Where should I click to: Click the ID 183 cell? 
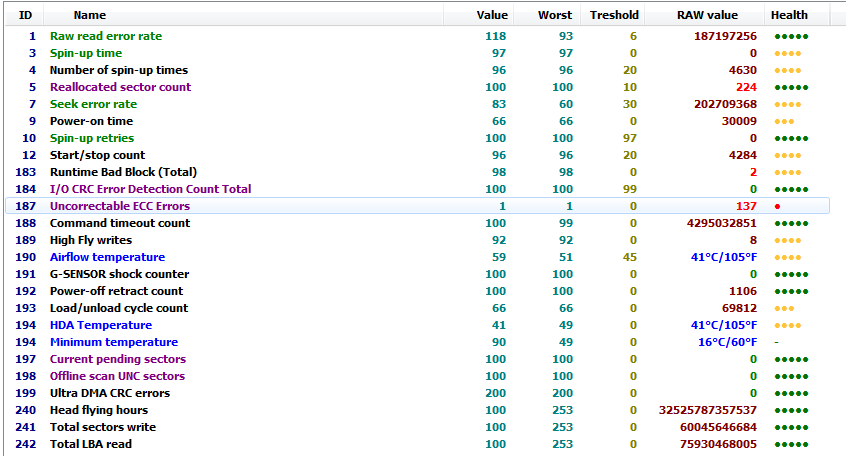tap(25, 172)
